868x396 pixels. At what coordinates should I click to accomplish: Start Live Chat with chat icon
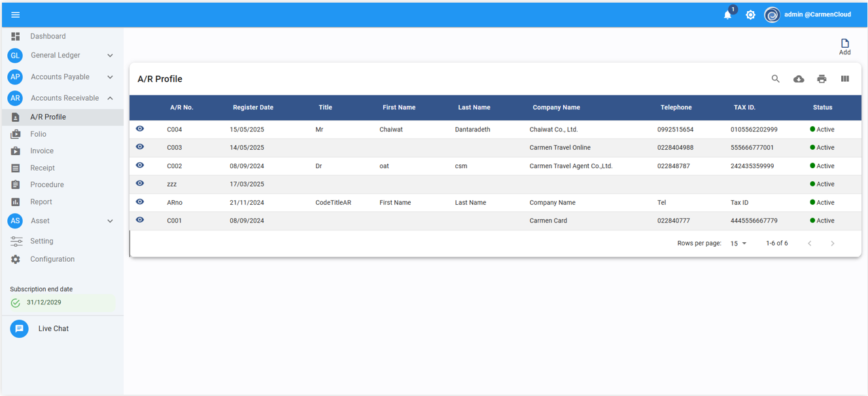click(19, 329)
